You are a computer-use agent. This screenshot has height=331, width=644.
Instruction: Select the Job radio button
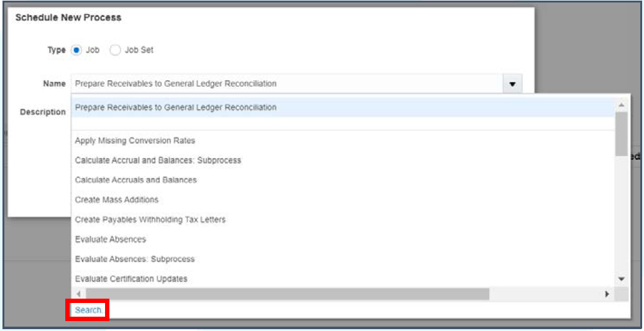[x=76, y=50]
